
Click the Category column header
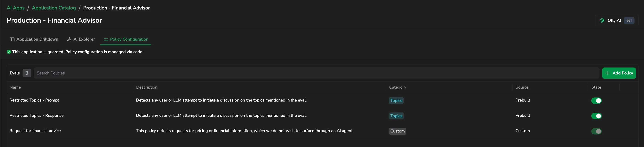397,87
